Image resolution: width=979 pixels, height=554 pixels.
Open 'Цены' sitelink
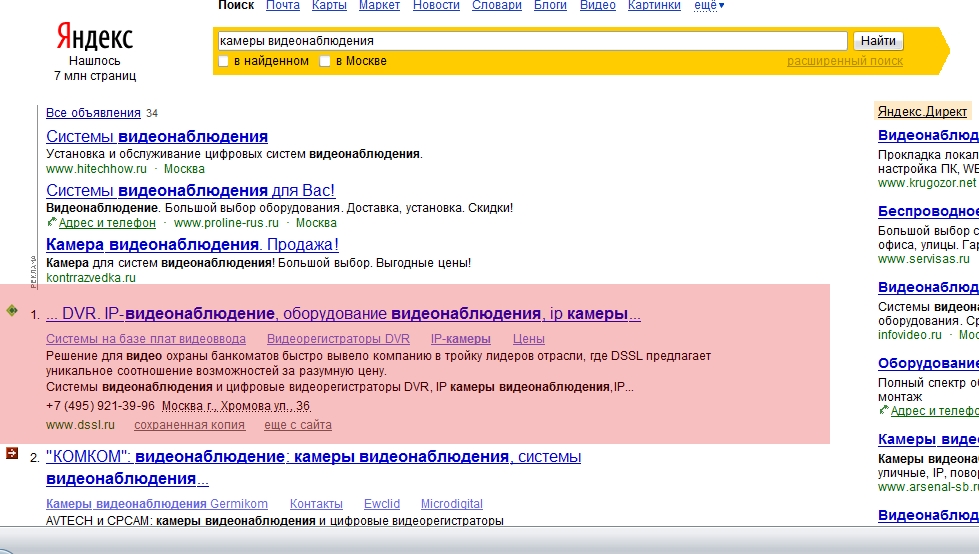click(529, 339)
